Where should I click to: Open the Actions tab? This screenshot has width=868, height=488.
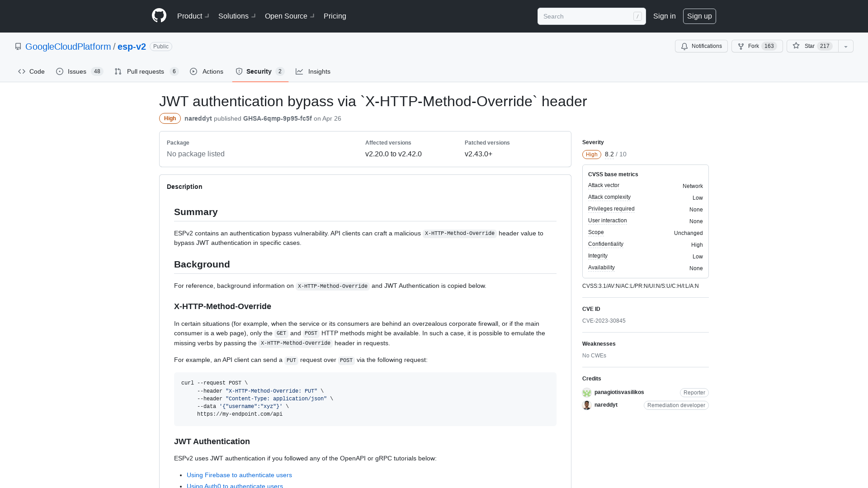point(207,71)
